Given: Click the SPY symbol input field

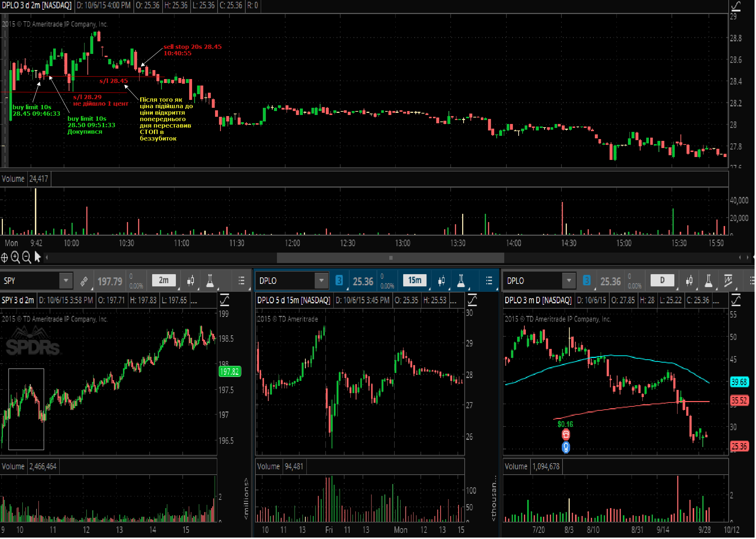Looking at the screenshot, I should click(30, 281).
